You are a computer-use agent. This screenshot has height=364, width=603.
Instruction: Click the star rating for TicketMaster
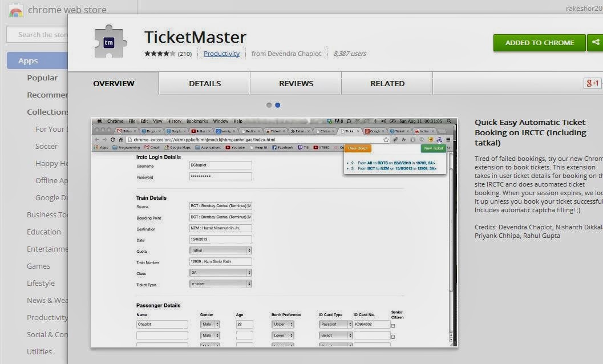click(x=160, y=54)
